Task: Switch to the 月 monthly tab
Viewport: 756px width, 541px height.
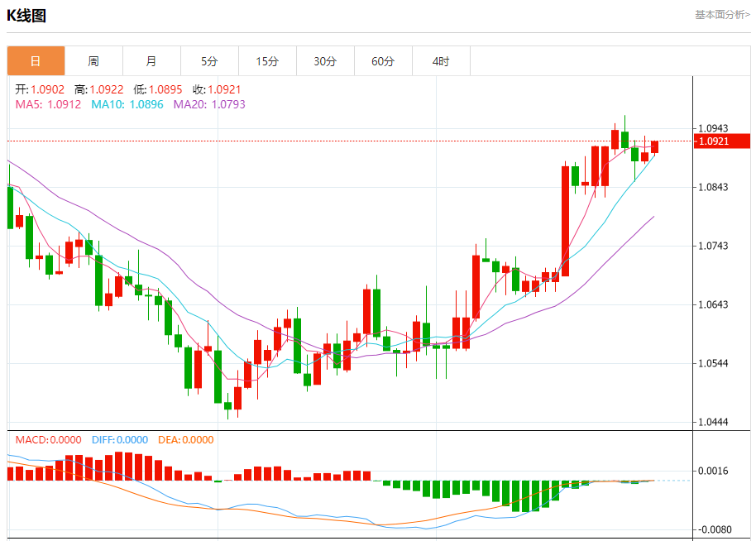Action: point(151,61)
